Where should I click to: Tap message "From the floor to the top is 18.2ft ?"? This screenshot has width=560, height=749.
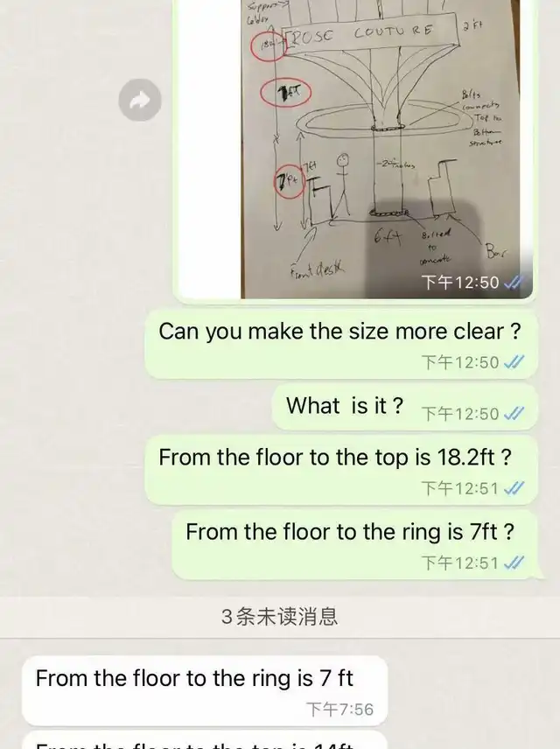[x=341, y=470]
